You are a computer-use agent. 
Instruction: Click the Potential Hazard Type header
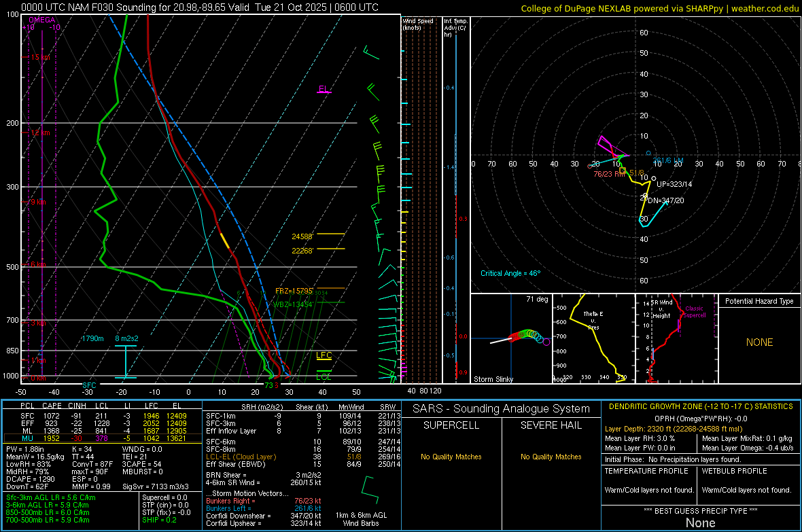pos(760,301)
